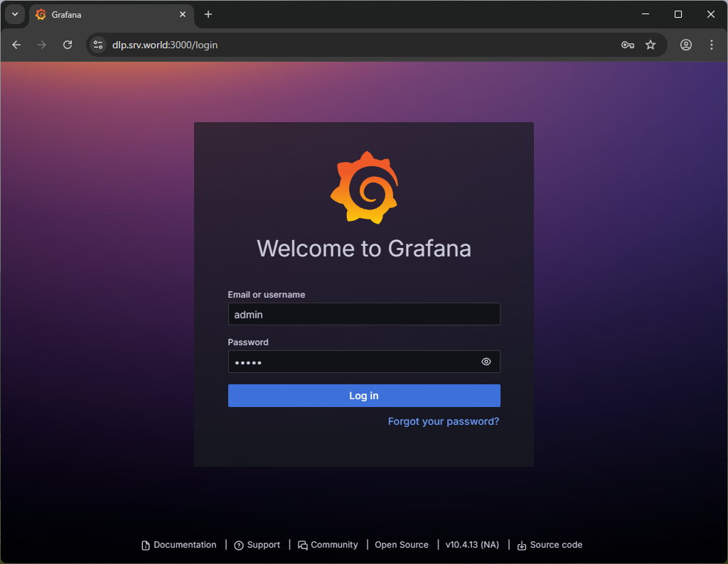Open the Chrome three-dot menu
The height and width of the screenshot is (564, 728).
click(712, 45)
